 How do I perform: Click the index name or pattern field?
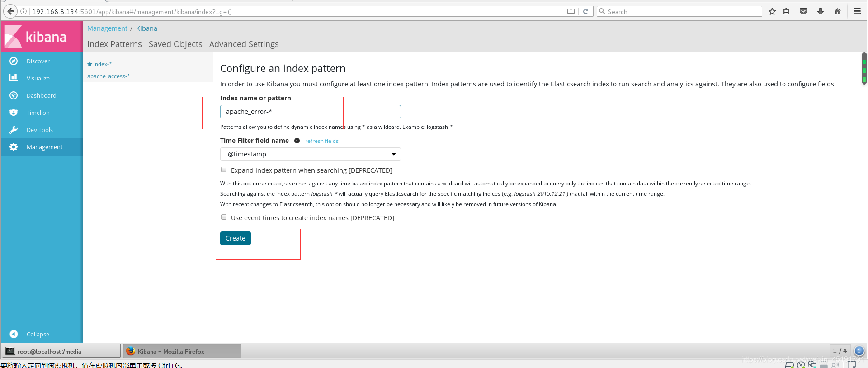311,112
